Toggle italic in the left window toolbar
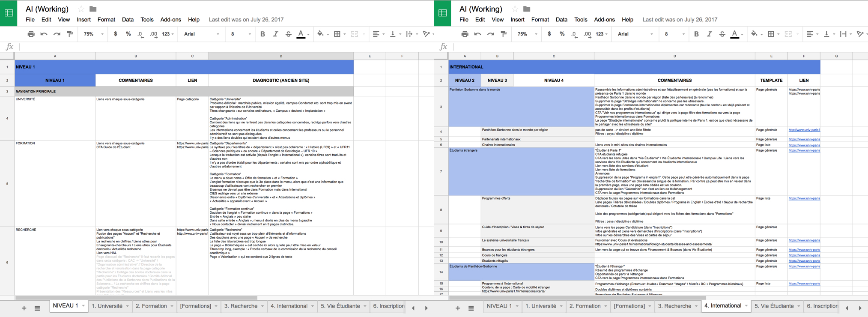868x317 pixels. 275,34
